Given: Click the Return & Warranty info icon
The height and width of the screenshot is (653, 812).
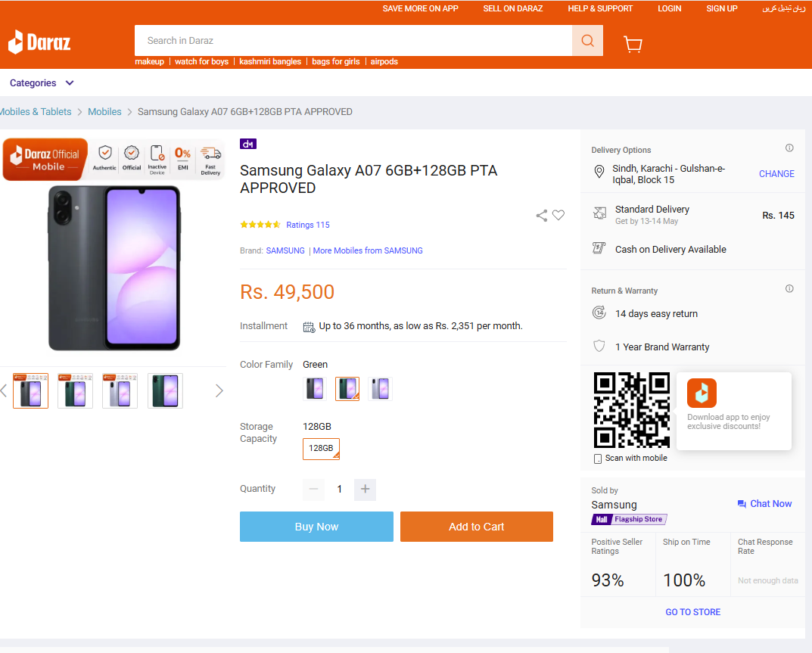Looking at the screenshot, I should [x=789, y=289].
